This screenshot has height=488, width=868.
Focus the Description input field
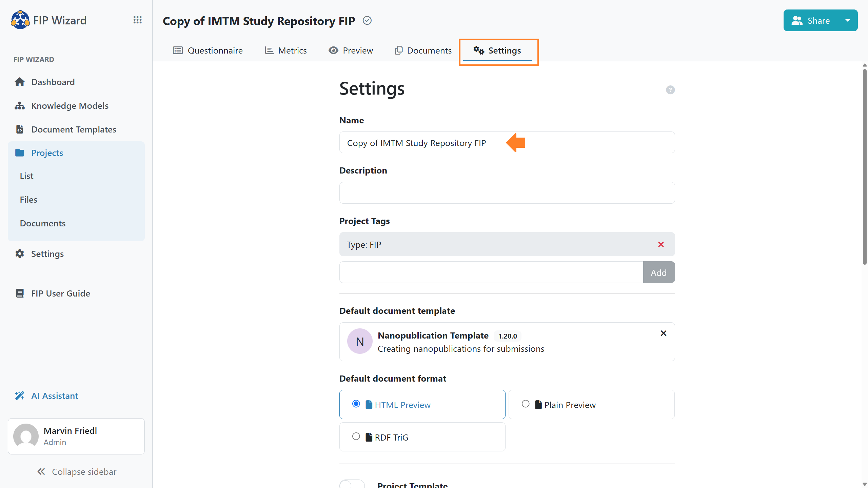click(x=507, y=193)
